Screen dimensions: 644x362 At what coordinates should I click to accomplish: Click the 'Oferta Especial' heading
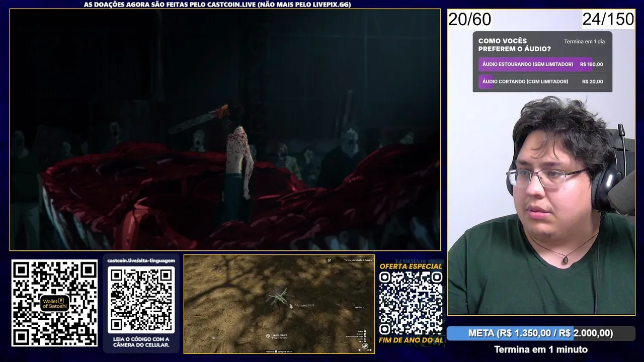tap(411, 266)
